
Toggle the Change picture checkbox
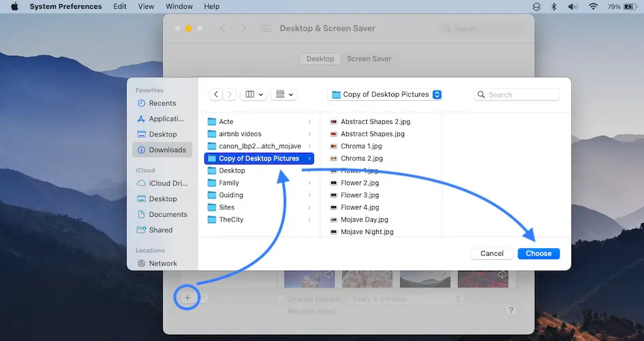[x=281, y=299]
